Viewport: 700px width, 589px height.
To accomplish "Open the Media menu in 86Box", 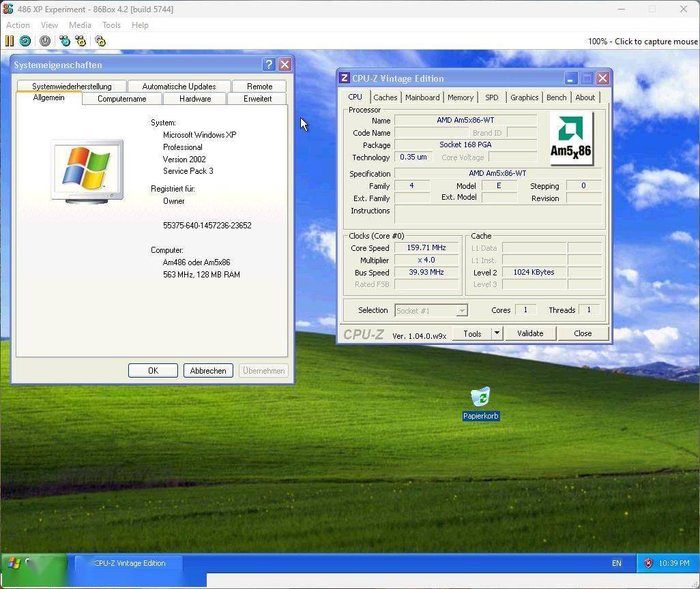I will pos(80,25).
